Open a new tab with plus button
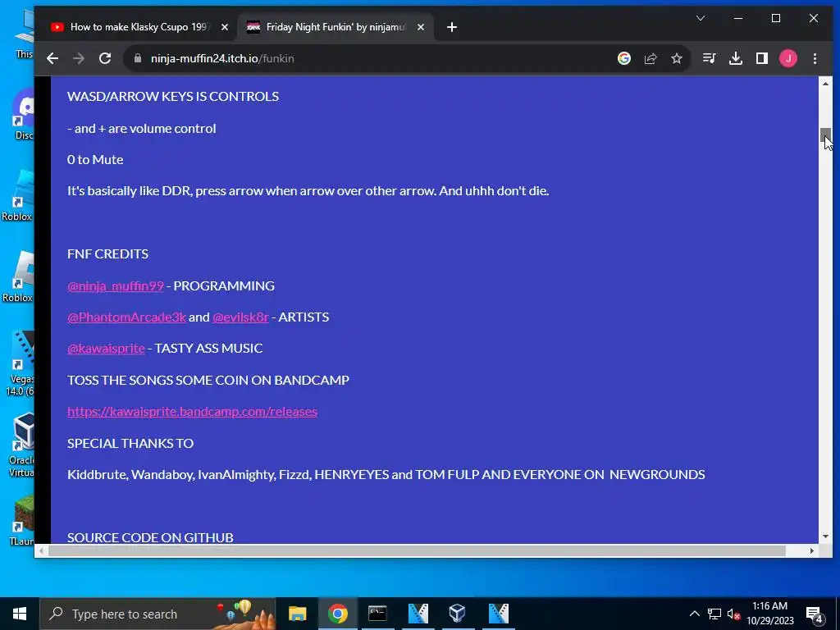 [x=452, y=27]
